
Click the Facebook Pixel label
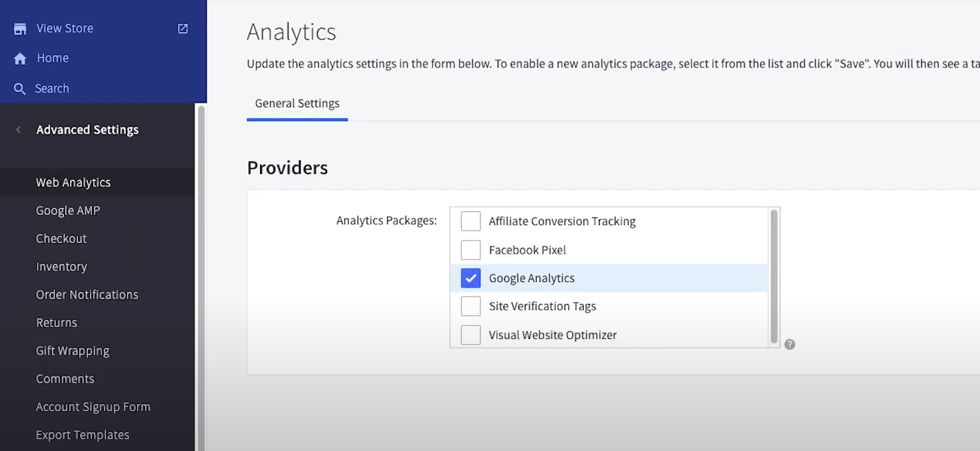(x=527, y=250)
